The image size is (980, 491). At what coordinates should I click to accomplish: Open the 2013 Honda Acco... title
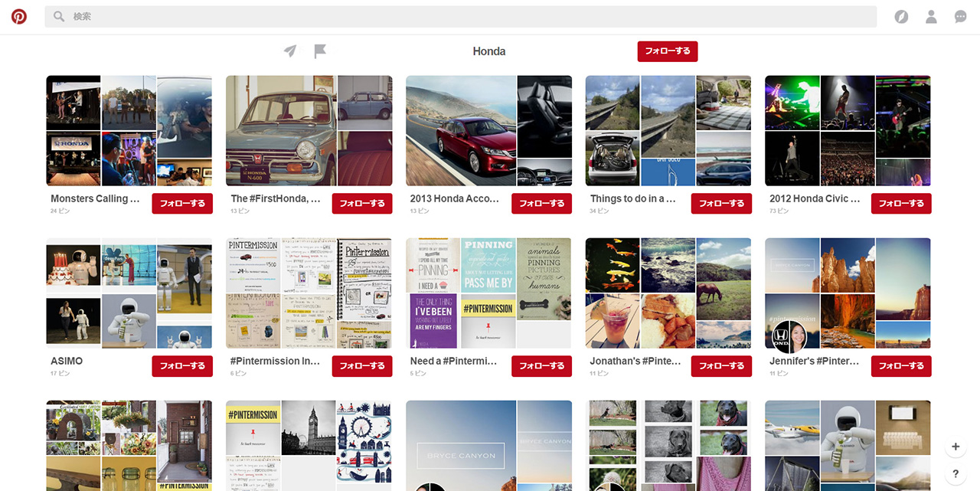[455, 198]
